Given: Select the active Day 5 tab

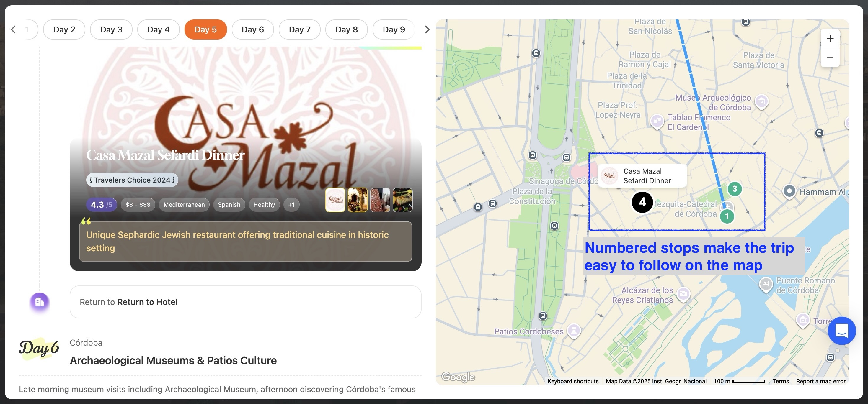Looking at the screenshot, I should [x=205, y=29].
